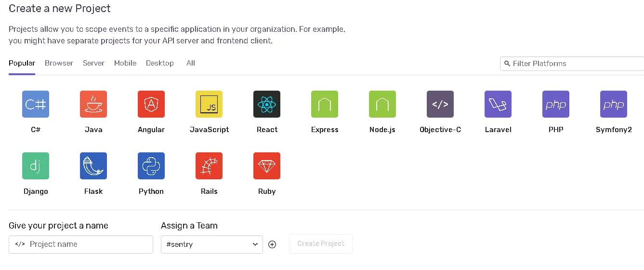
Task: Switch to the Desktop tab
Action: [160, 63]
